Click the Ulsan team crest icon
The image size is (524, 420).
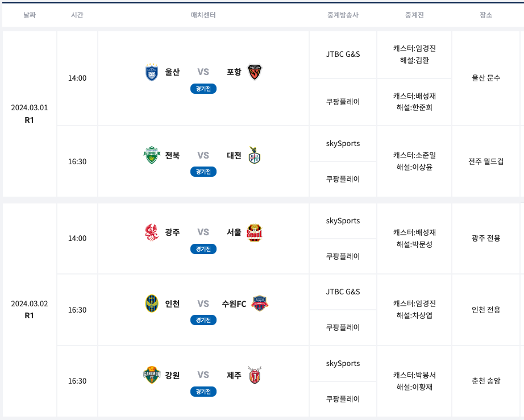(152, 72)
